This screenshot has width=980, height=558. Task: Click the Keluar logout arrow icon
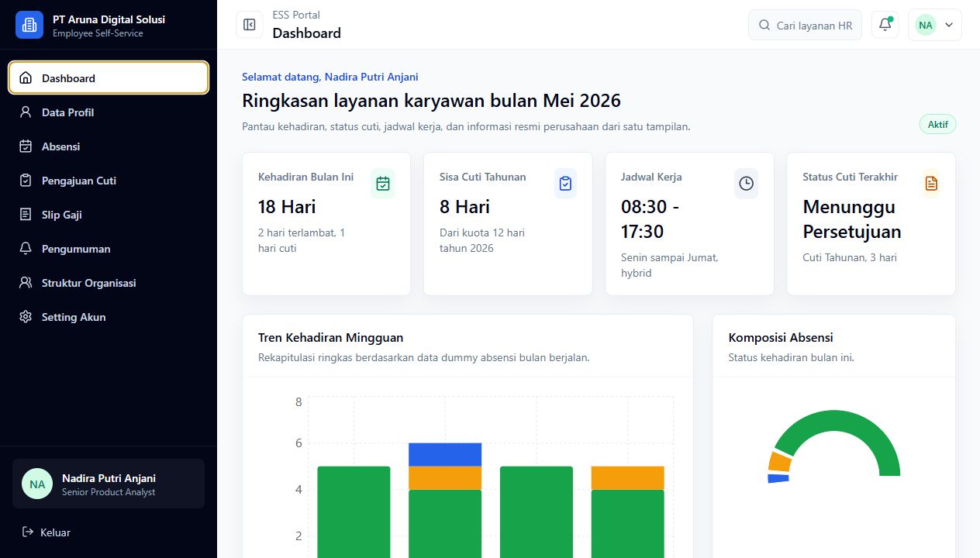tap(28, 532)
